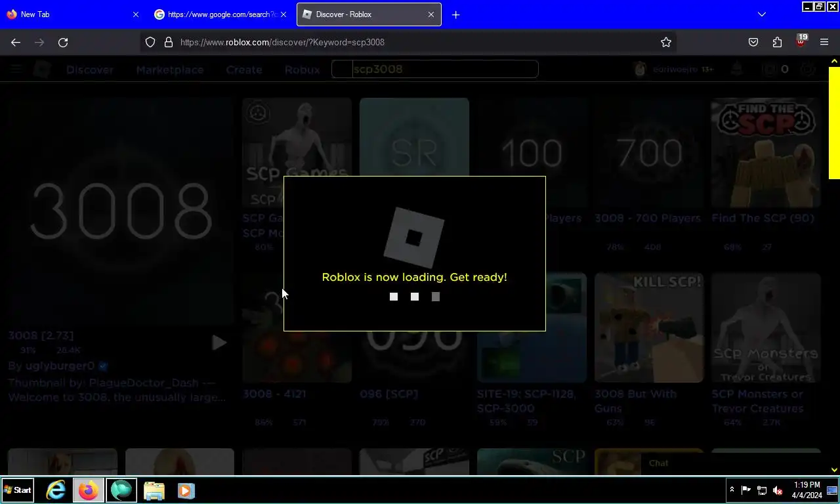This screenshot has width=840, height=504.
Task: Open the 3008 [2.73] title link
Action: (41, 335)
